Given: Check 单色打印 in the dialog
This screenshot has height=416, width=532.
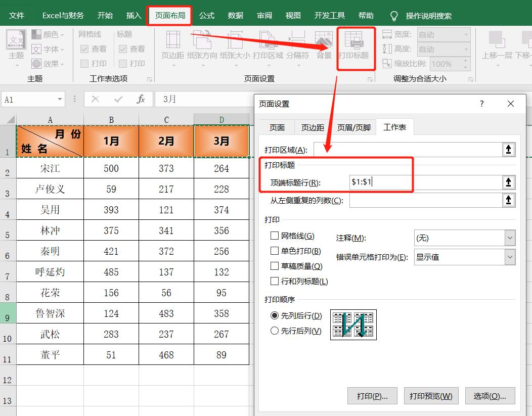Looking at the screenshot, I should [x=275, y=251].
